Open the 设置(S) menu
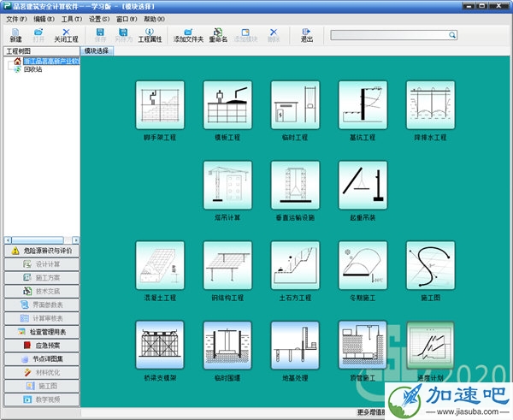The height and width of the screenshot is (420, 513). (100, 18)
